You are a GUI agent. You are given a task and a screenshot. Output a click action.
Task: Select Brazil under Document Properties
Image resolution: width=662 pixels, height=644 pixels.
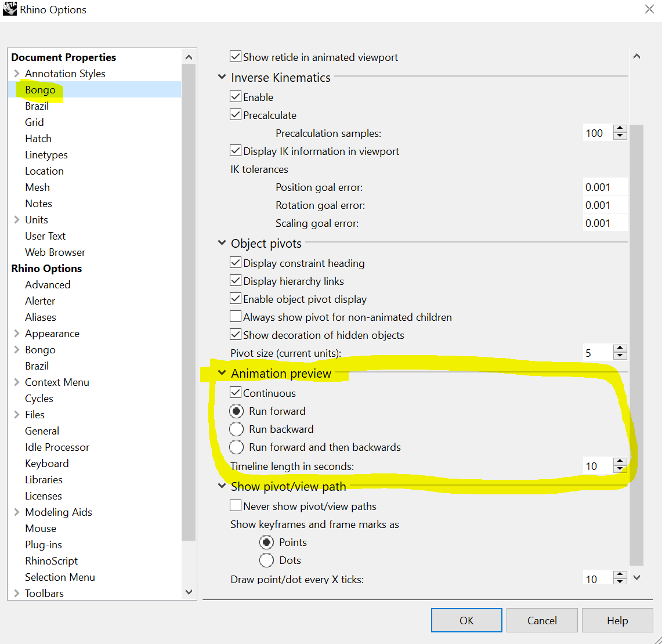37,106
